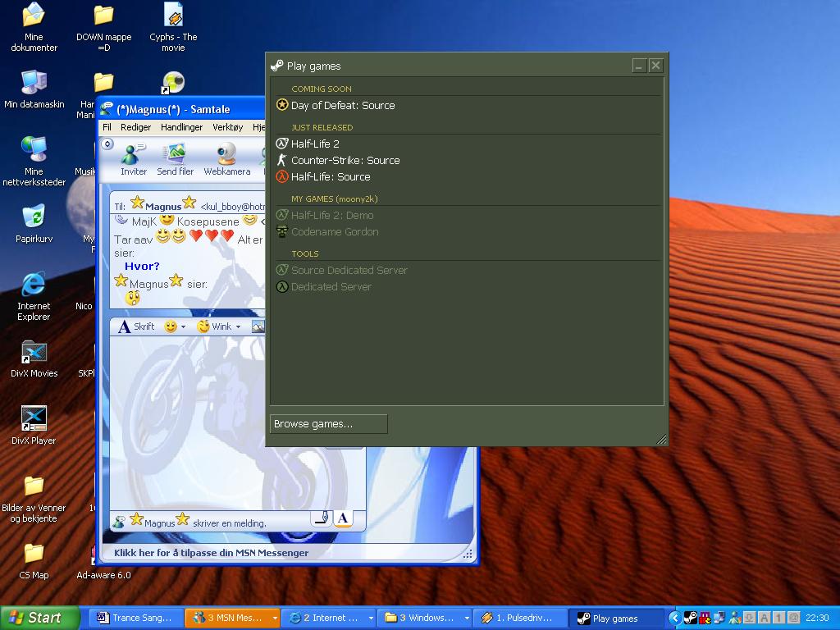840x630 pixels.
Task: Launch DivX Player shortcut
Action: [34, 426]
